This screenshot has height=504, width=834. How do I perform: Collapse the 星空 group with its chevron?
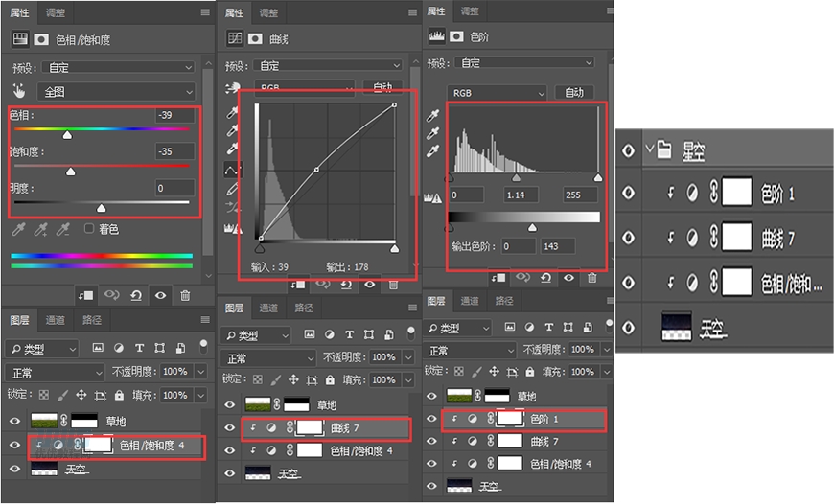[648, 148]
